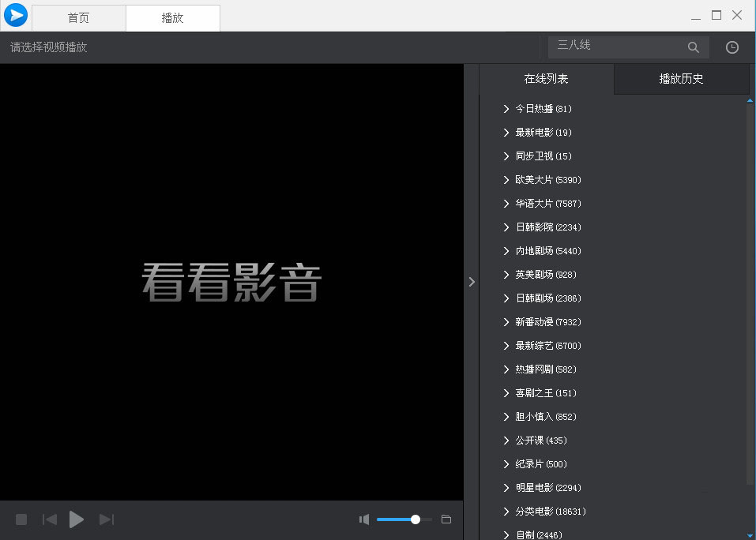This screenshot has width=756, height=540.
Task: Select 明星电影 (2294) category
Action: tap(547, 487)
